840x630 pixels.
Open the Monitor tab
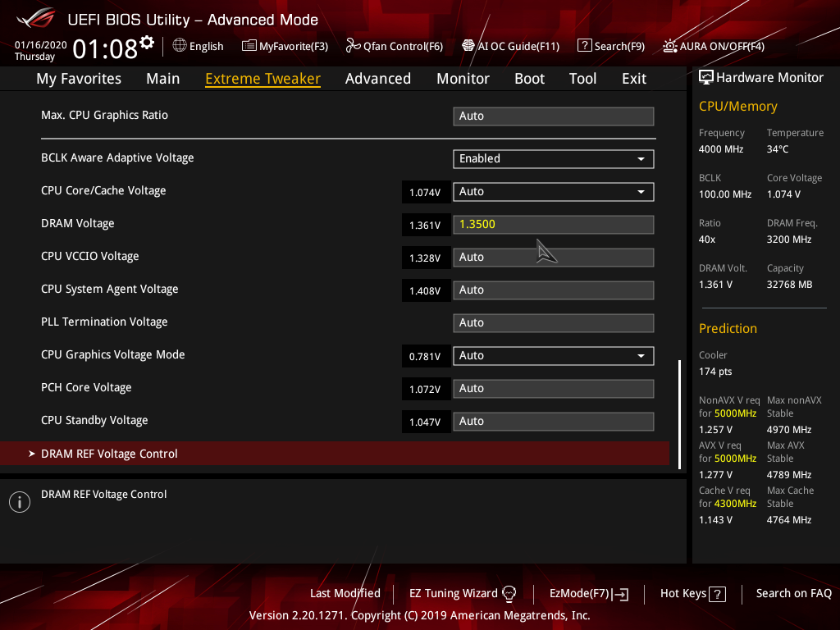[463, 79]
